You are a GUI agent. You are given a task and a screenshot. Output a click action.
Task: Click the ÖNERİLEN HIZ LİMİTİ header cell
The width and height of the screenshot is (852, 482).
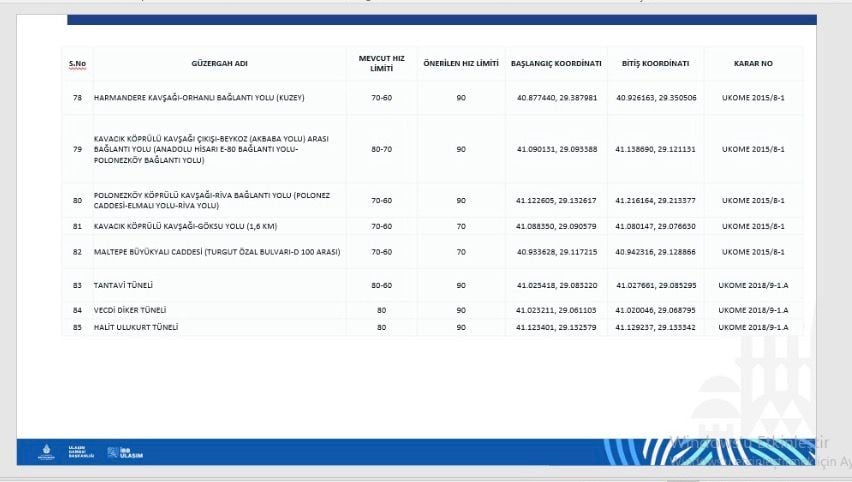pos(461,64)
